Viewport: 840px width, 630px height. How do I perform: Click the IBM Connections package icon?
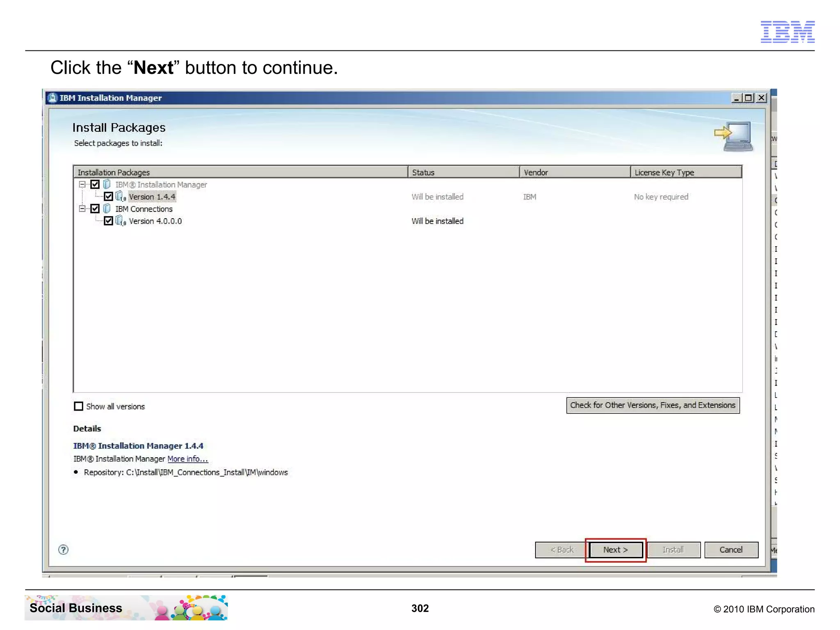pyautogui.click(x=107, y=208)
